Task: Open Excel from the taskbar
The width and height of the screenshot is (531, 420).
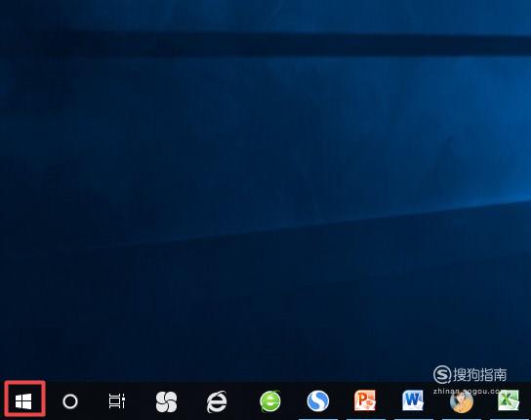Action: click(x=509, y=400)
